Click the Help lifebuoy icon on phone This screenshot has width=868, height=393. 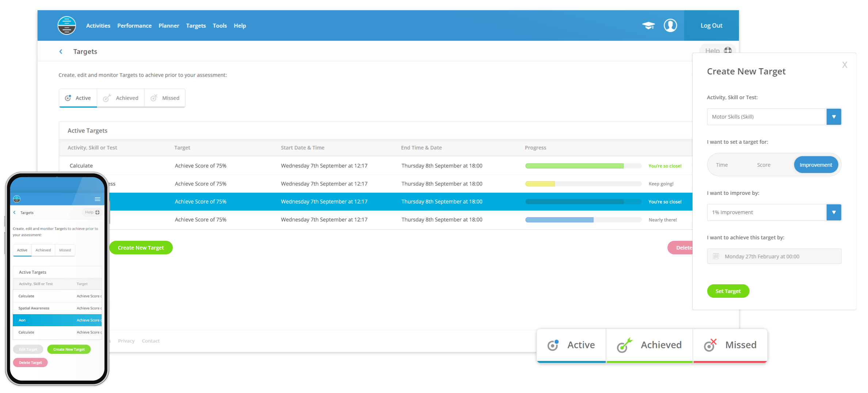(x=98, y=212)
